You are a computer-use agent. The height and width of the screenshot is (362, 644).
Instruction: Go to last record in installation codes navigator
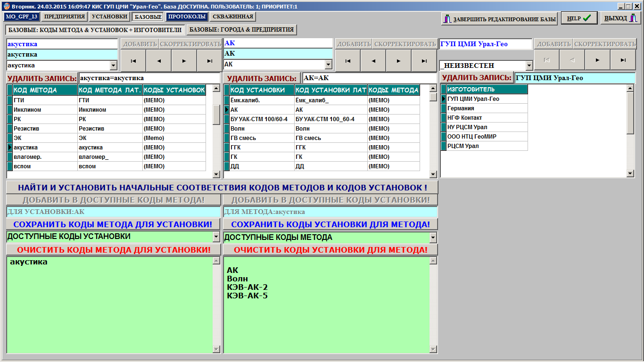click(424, 60)
